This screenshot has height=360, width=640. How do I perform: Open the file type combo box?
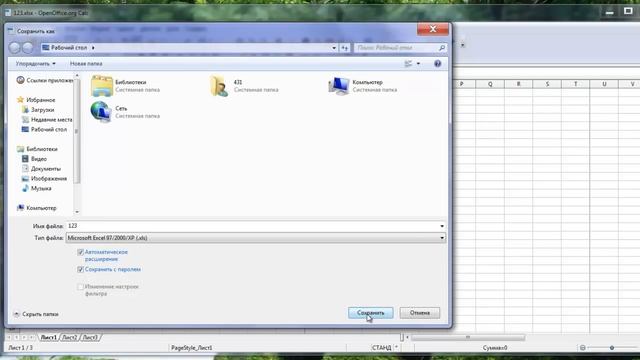[256, 238]
